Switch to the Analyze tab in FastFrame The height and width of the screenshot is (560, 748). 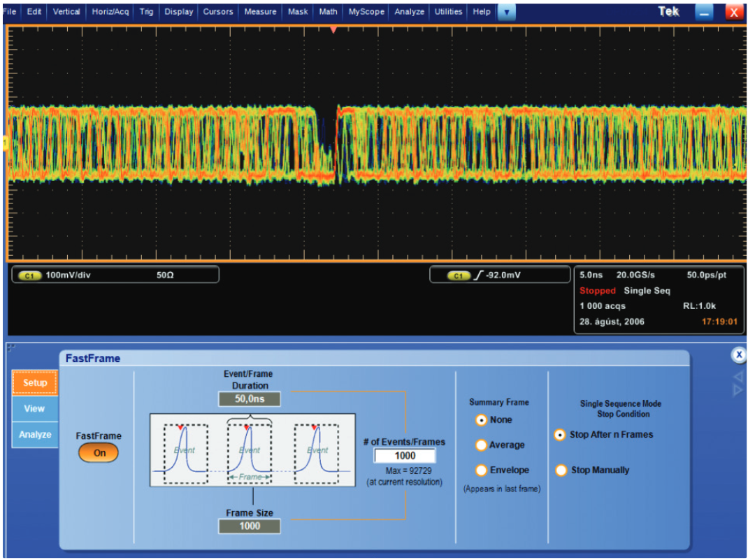click(34, 434)
